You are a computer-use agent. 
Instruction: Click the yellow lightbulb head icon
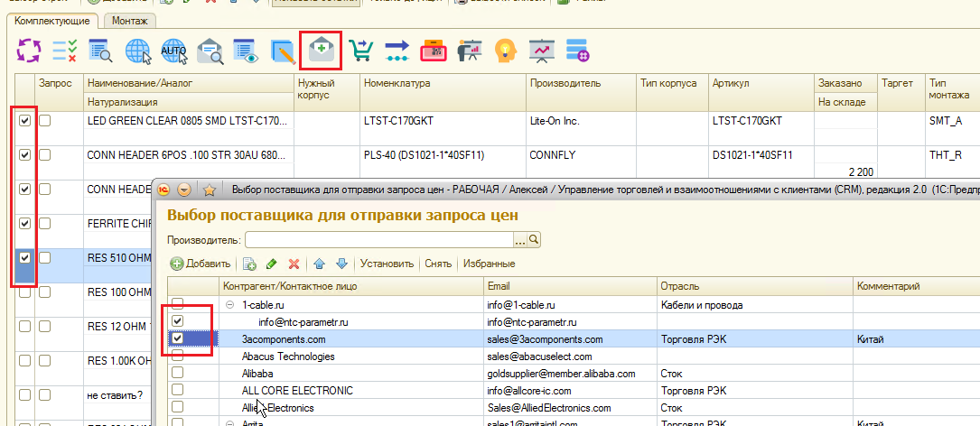click(504, 51)
